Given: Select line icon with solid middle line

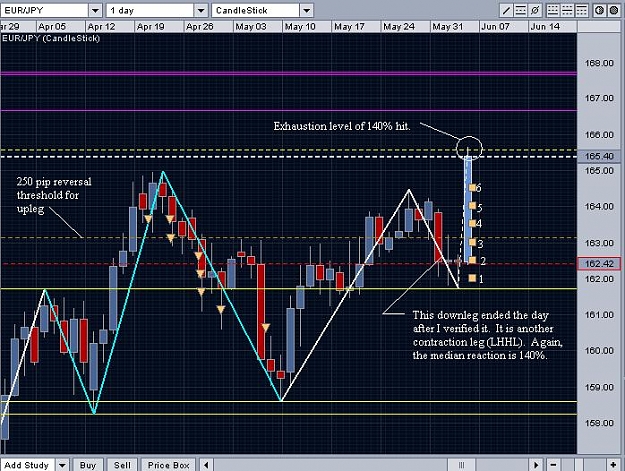Looking at the screenshot, I should click(x=567, y=11).
